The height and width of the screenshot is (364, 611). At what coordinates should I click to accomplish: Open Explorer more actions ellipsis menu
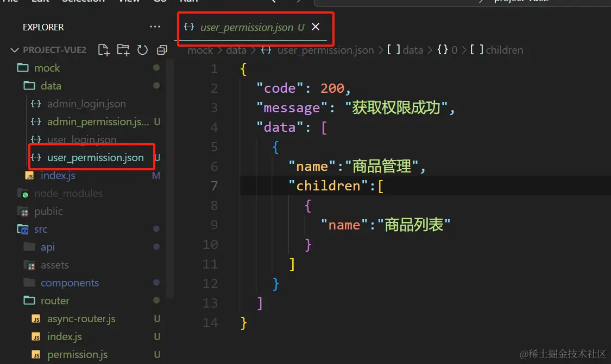(155, 27)
